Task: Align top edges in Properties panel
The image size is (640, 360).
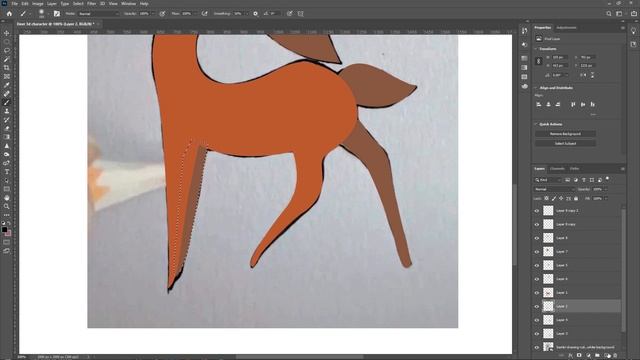Action: (x=573, y=104)
